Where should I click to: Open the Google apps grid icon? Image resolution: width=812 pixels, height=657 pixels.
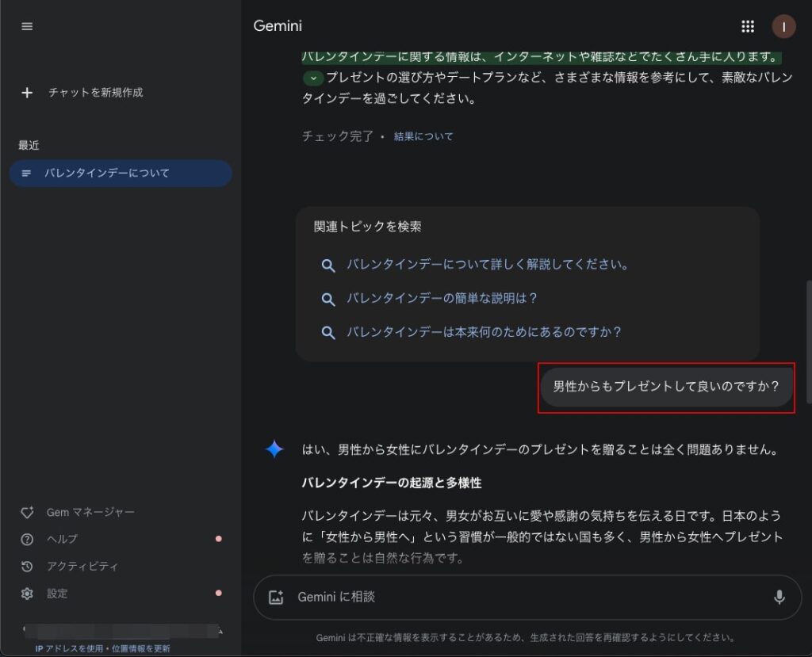[x=747, y=26]
